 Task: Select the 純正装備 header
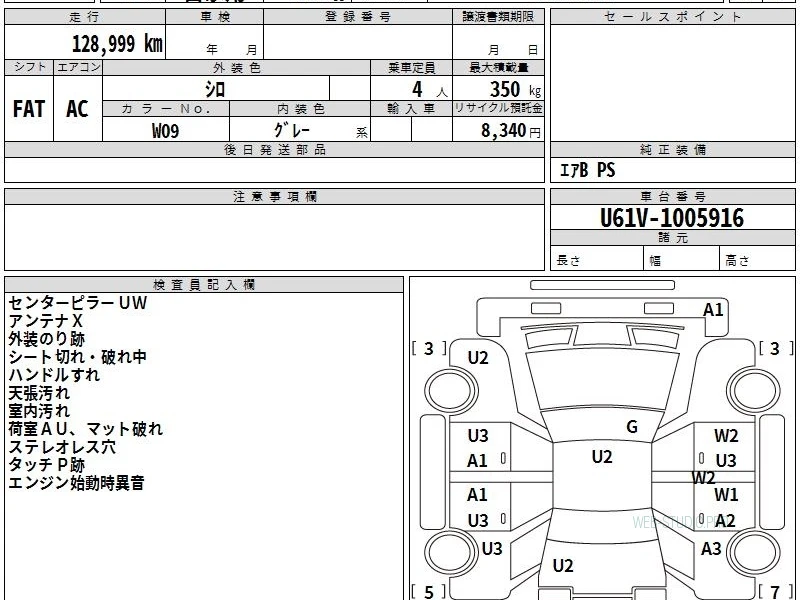(x=672, y=149)
